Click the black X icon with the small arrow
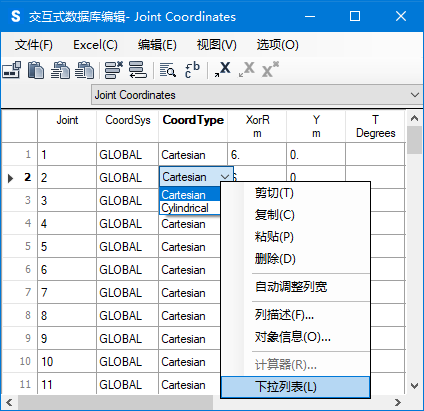 pos(222,69)
